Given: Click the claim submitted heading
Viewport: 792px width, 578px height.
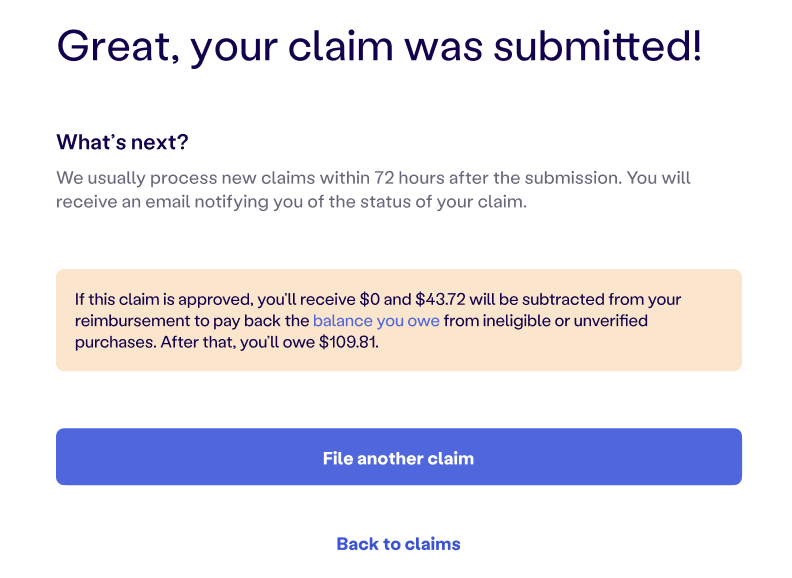Looking at the screenshot, I should [379, 45].
